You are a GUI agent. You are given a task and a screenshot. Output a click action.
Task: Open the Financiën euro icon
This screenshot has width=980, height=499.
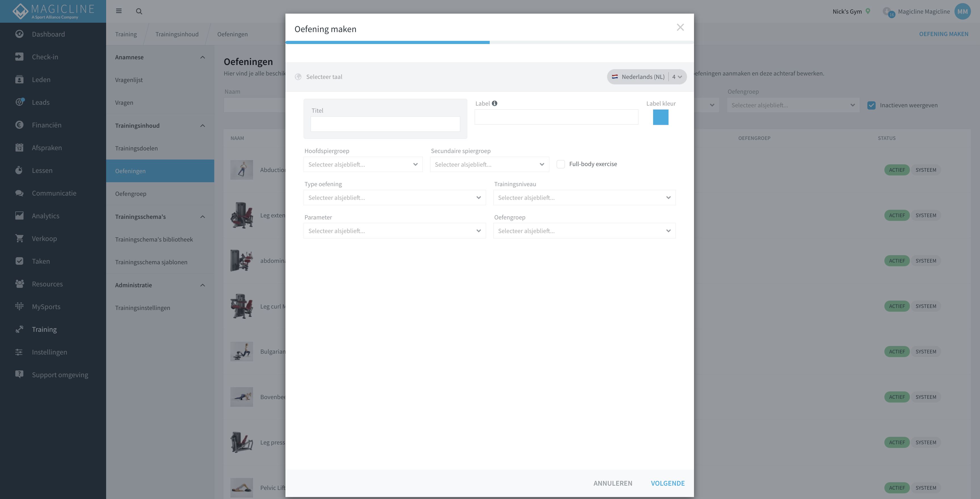click(19, 125)
